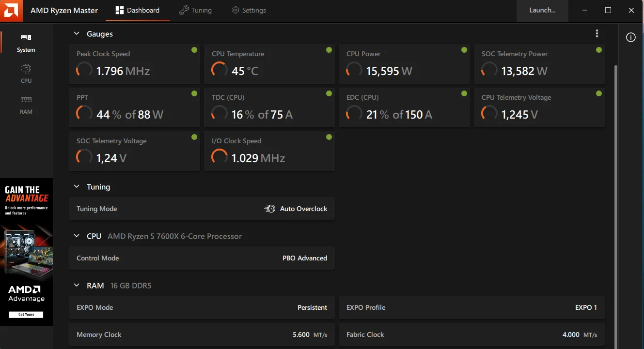Click the Auto Overclock tuning mode value

(304, 209)
